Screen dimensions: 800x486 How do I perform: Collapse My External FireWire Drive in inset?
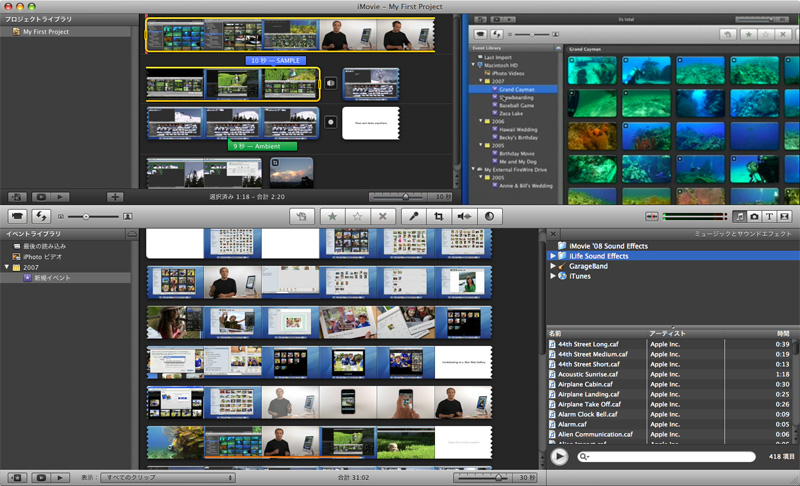coord(473,169)
